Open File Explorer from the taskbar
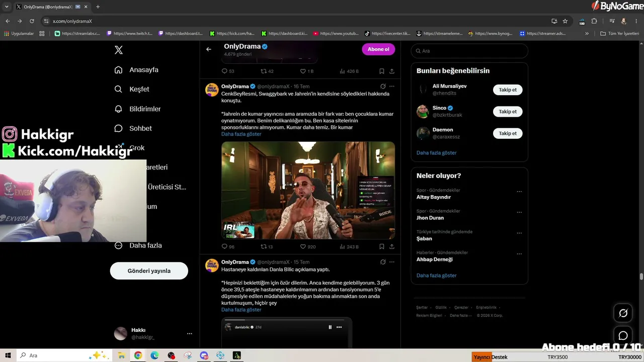This screenshot has width=644, height=362. tap(121, 355)
